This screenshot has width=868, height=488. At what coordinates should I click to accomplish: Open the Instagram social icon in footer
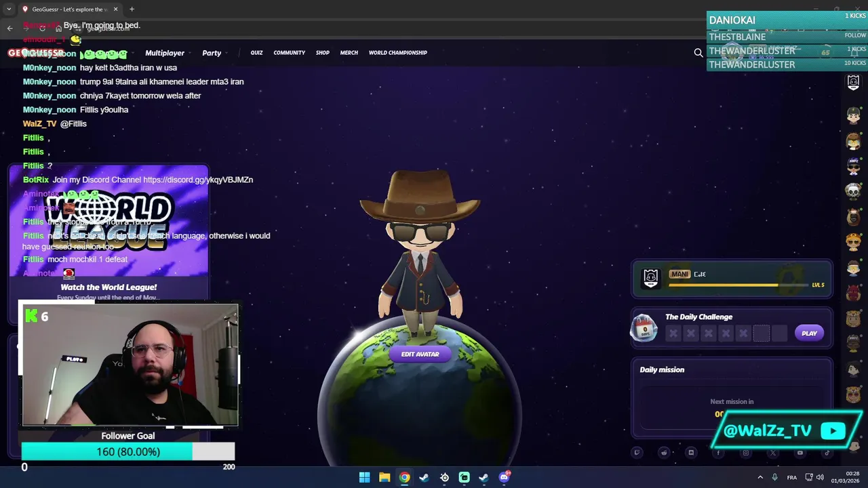click(x=746, y=453)
